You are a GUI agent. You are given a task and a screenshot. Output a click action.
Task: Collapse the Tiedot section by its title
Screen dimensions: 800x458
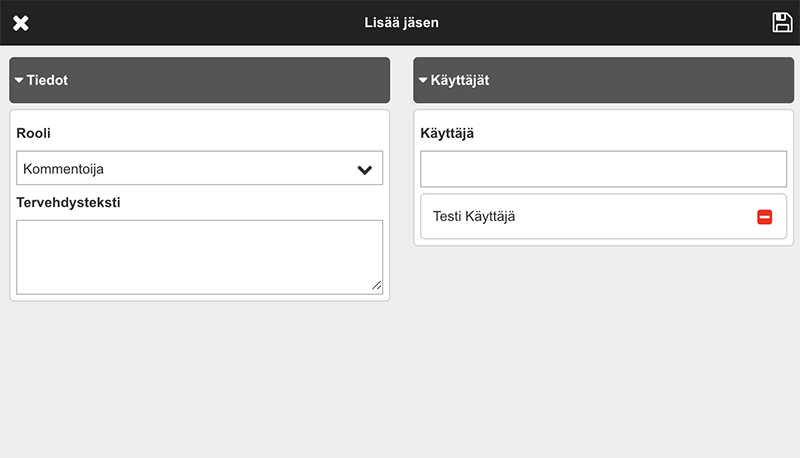(x=48, y=80)
